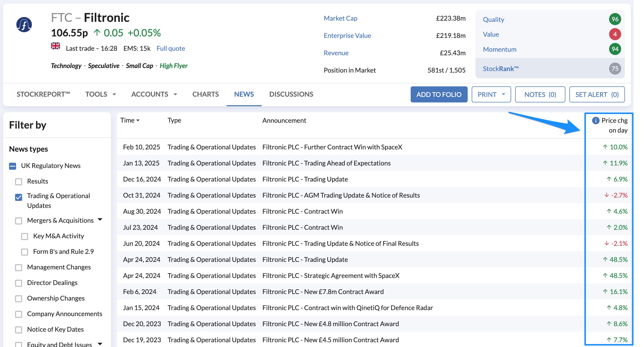The image size is (644, 347).
Task: Collapse the Mergers & Acquisitions subcategories
Action: click(x=100, y=220)
